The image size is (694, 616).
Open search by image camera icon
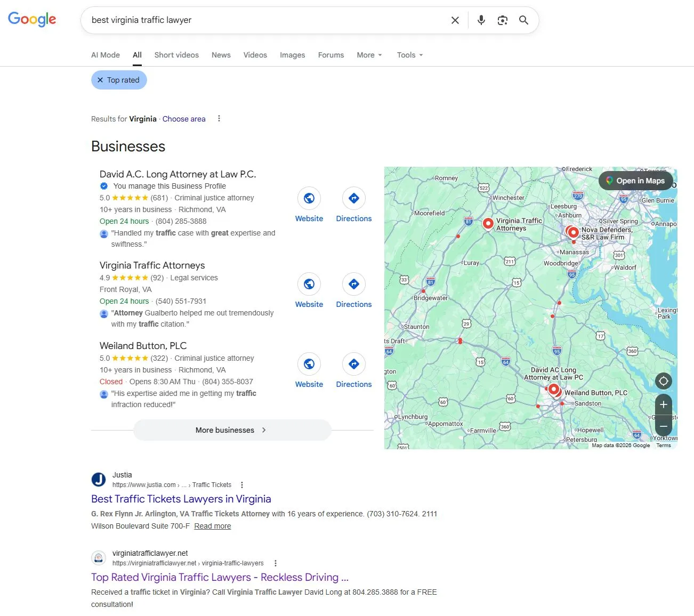coord(503,20)
